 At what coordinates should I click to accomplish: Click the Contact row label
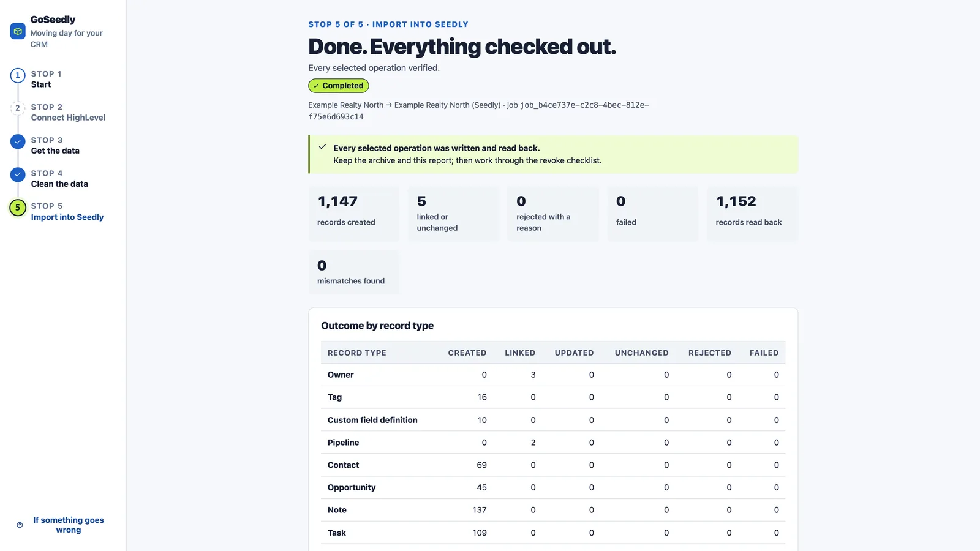tap(343, 465)
